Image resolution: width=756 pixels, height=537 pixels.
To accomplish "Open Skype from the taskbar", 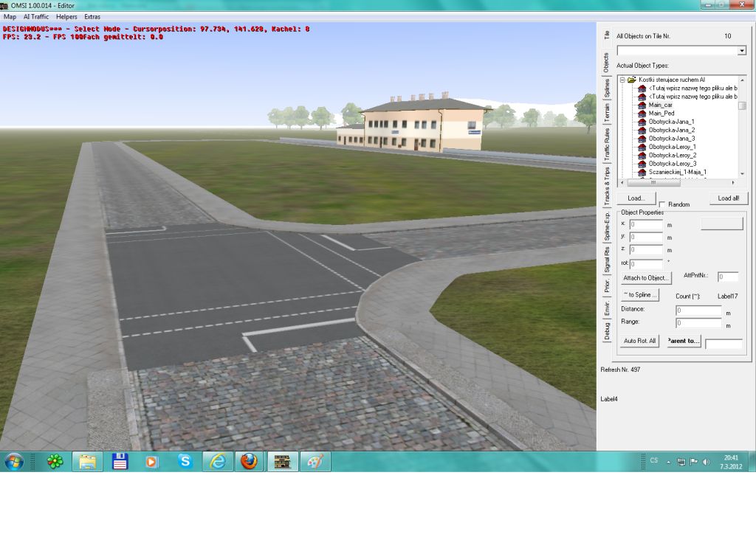I will coord(185,462).
